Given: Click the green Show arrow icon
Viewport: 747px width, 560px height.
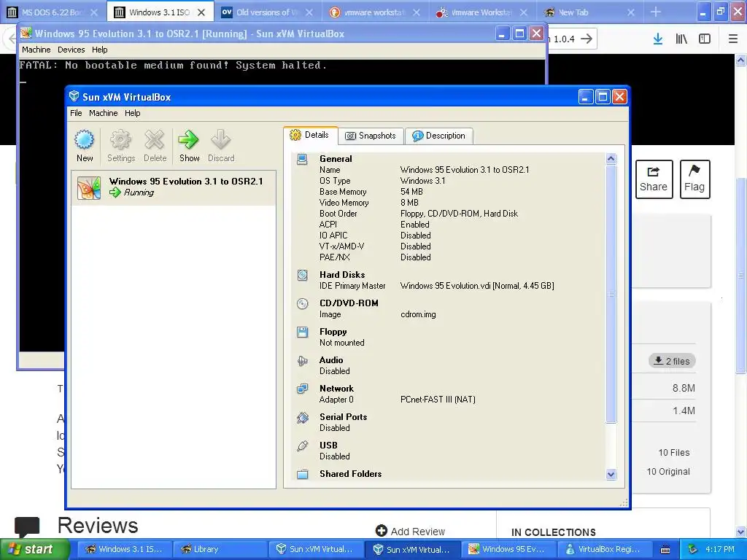Looking at the screenshot, I should pyautogui.click(x=189, y=139).
